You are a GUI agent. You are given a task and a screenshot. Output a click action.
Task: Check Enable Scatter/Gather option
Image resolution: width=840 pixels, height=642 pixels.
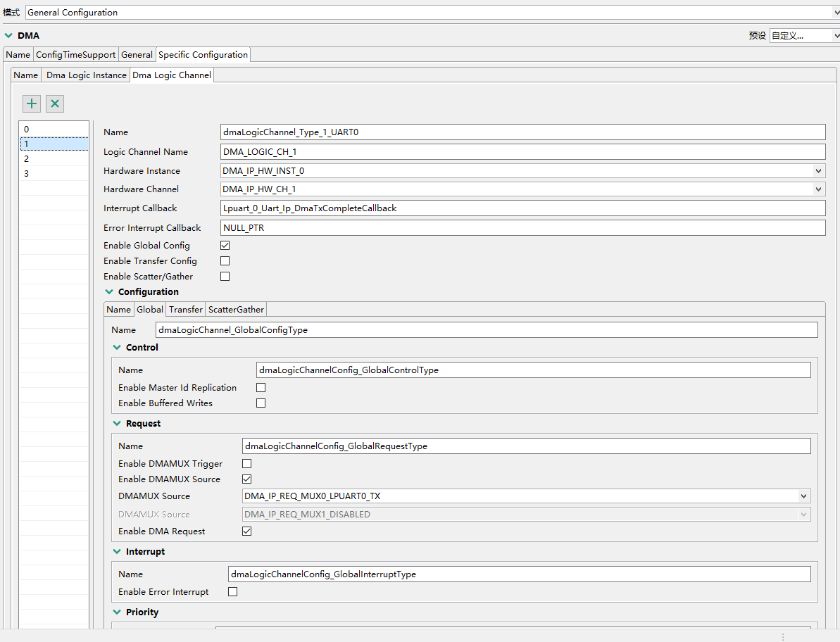click(x=225, y=277)
